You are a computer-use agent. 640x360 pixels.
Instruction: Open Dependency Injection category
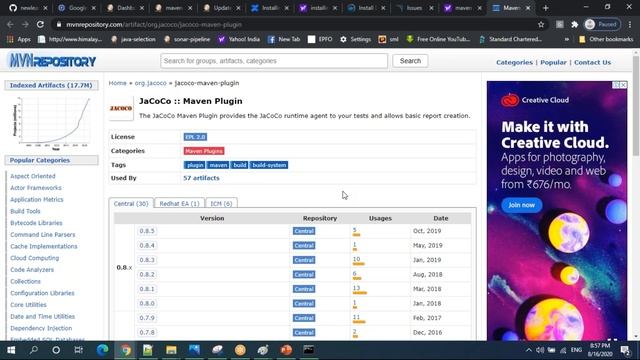click(x=41, y=328)
